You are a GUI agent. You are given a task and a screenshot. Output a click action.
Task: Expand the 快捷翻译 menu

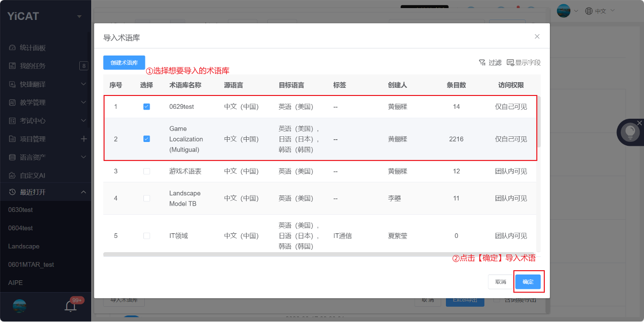(x=84, y=84)
